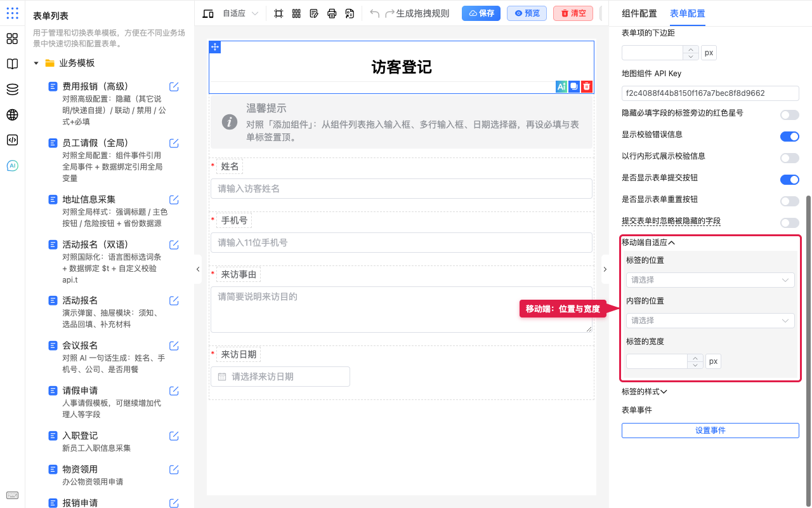Click the 预览 button
812x508 pixels.
click(x=527, y=13)
